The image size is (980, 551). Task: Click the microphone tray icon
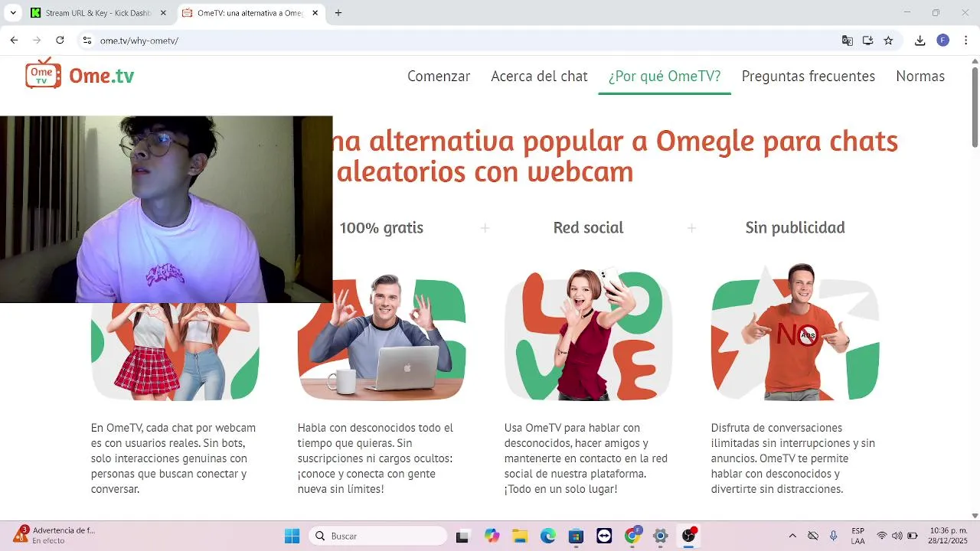tap(833, 536)
